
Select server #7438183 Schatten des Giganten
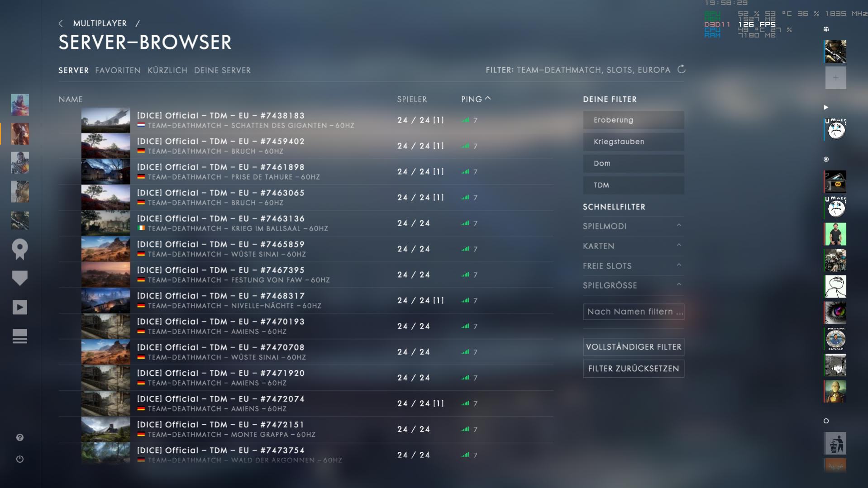coord(305,120)
